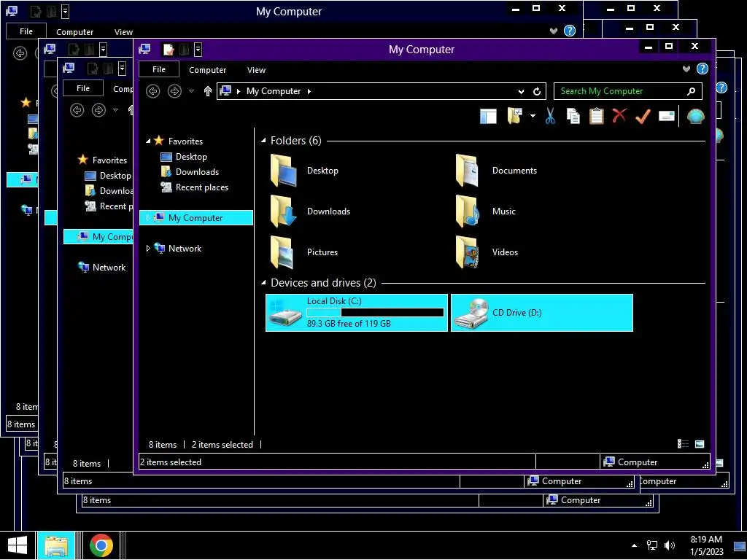
Task: Click the Copy documents icon
Action: [573, 116]
